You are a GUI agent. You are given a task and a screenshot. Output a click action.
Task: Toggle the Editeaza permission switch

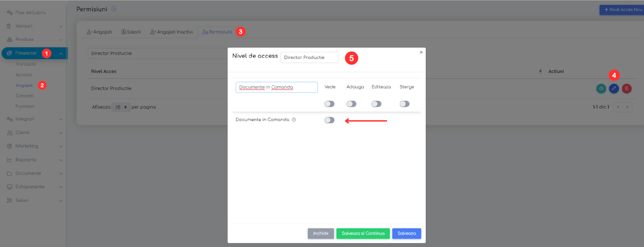(x=376, y=104)
